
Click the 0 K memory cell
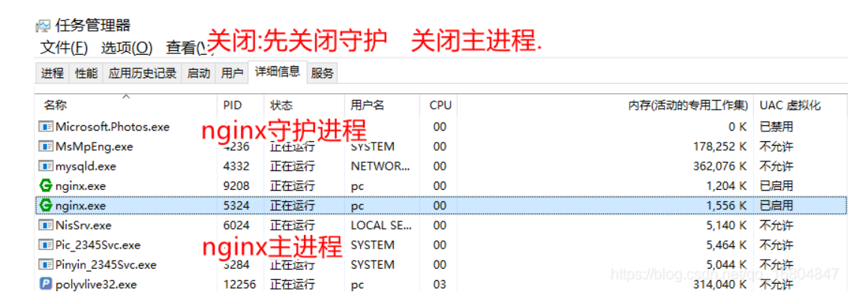click(x=737, y=127)
